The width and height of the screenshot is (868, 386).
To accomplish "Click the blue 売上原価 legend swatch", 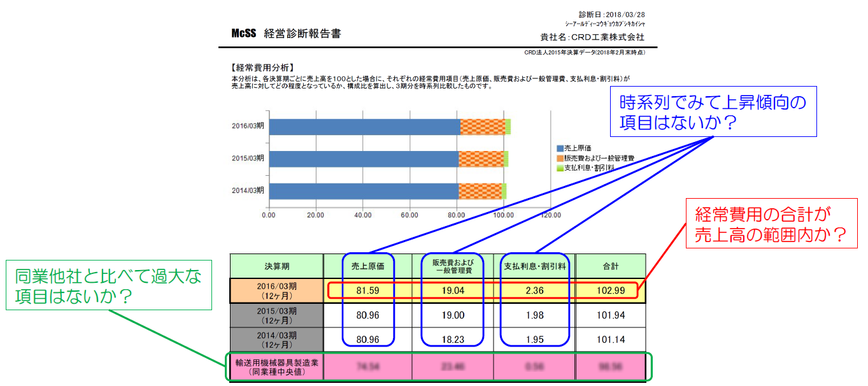I will tap(560, 148).
